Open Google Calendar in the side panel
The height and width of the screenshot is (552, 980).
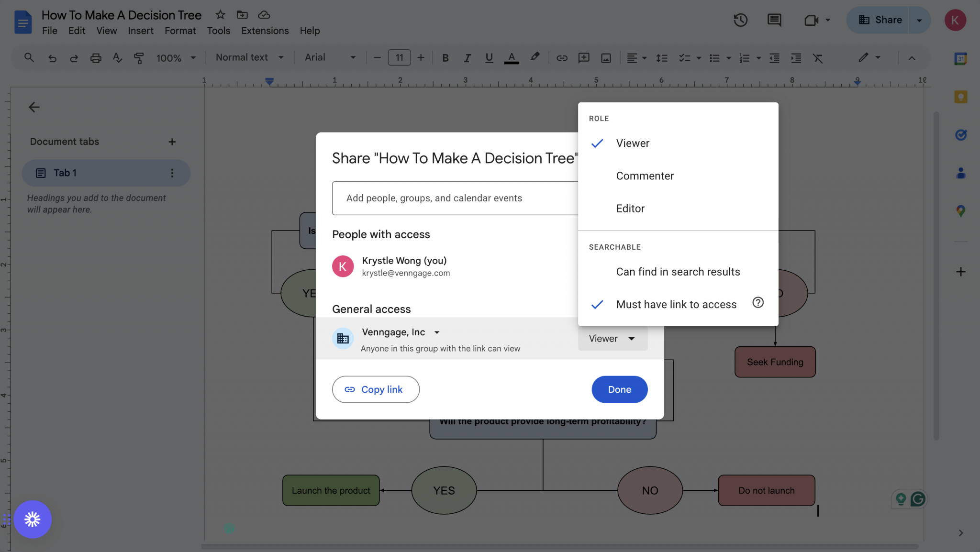click(x=960, y=58)
